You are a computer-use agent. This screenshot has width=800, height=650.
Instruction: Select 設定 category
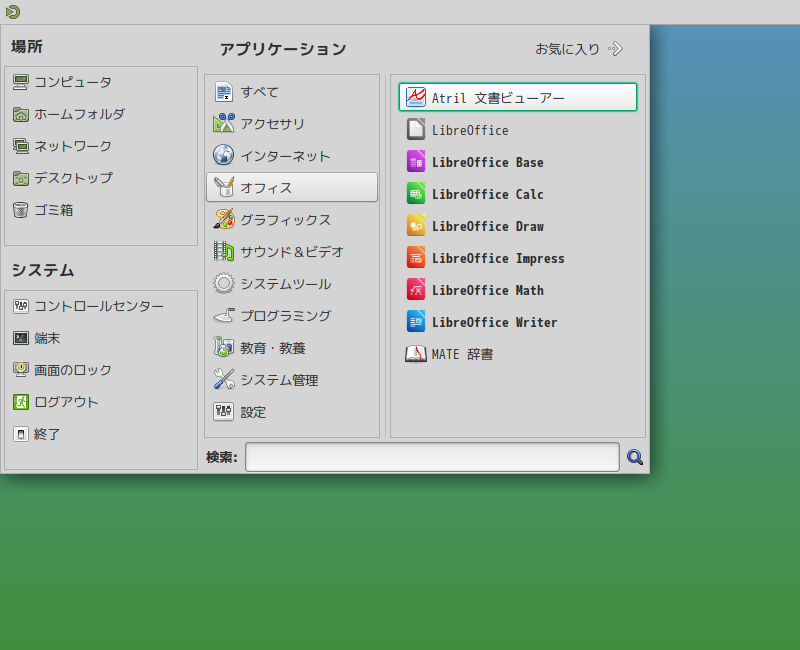click(x=292, y=412)
